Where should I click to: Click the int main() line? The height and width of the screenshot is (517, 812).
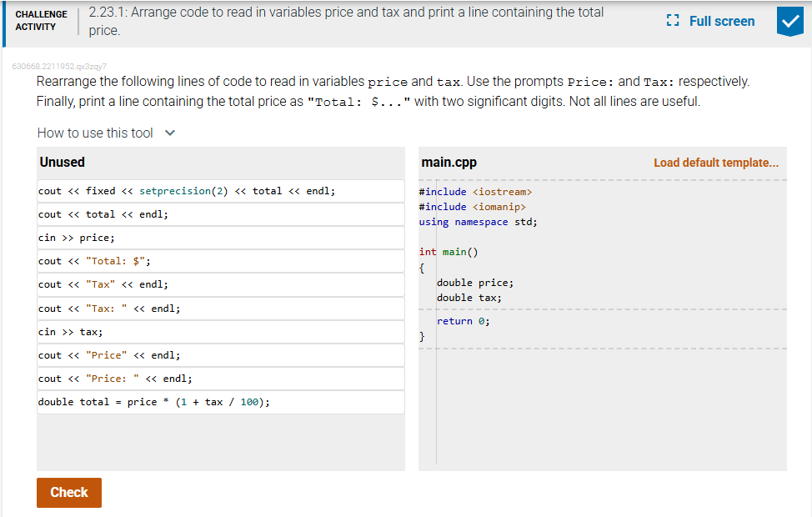point(449,253)
